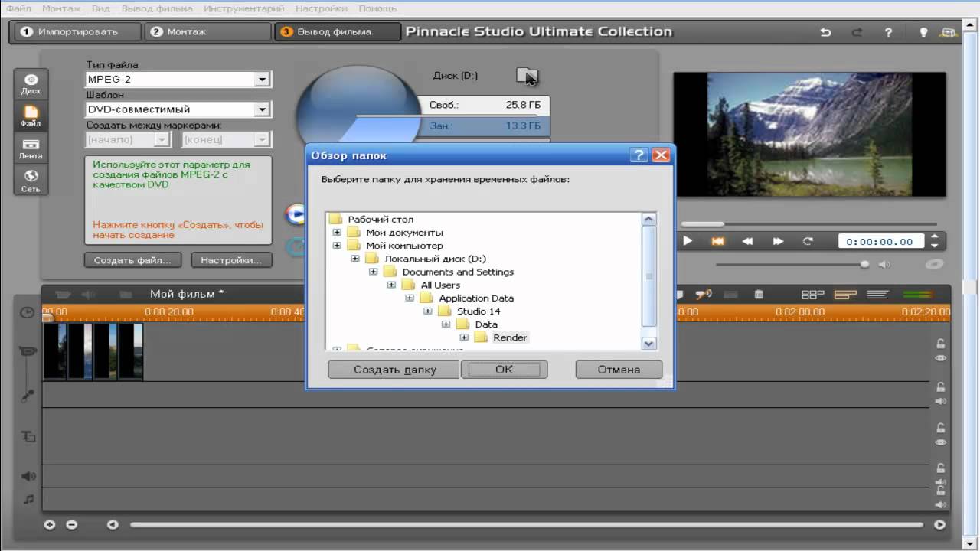Expand Application Data tree node

click(410, 298)
